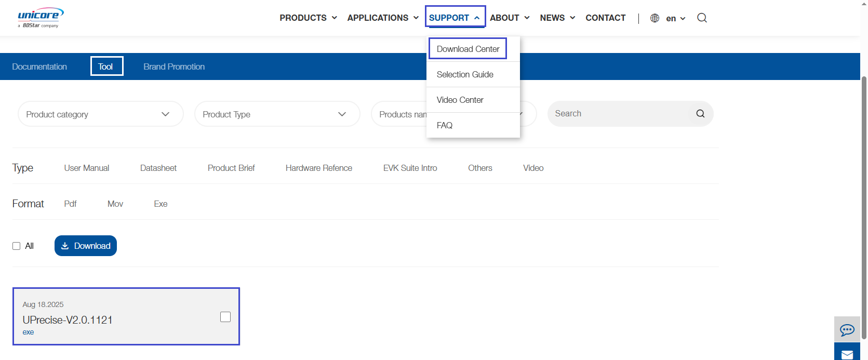Click into the Search input field
Image resolution: width=868 pixels, height=360 pixels.
pos(618,114)
